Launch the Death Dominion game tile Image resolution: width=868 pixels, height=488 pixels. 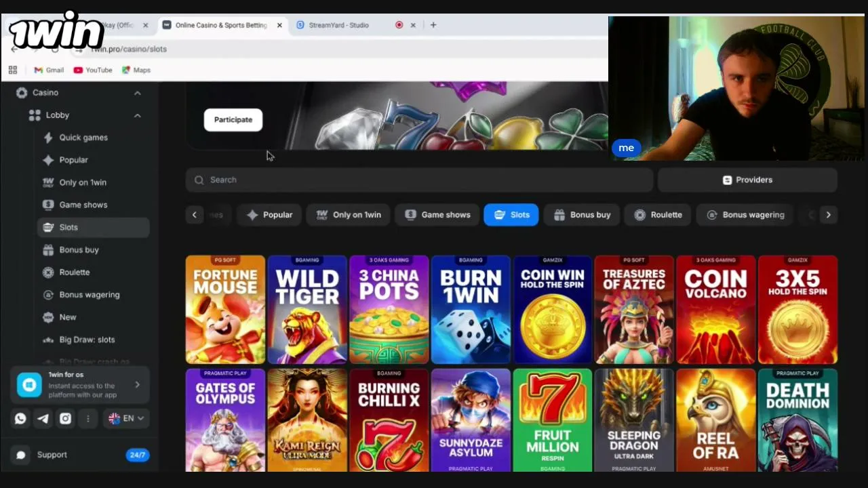798,420
